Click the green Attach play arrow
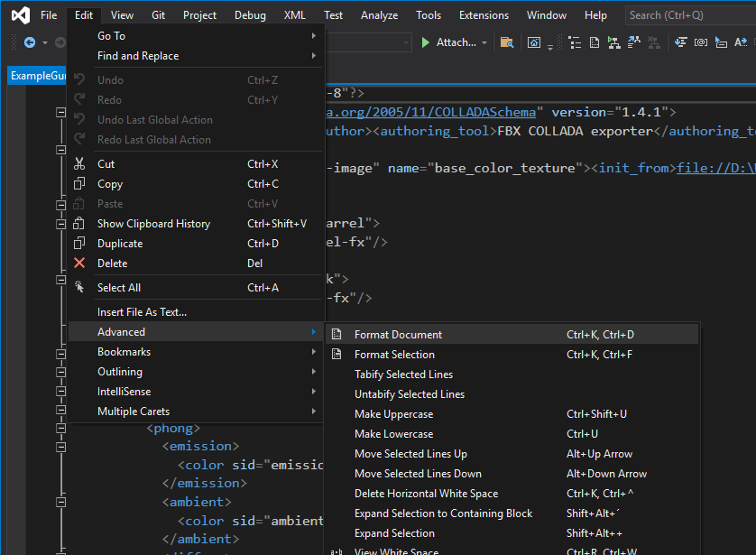This screenshot has width=756, height=555. (425, 42)
